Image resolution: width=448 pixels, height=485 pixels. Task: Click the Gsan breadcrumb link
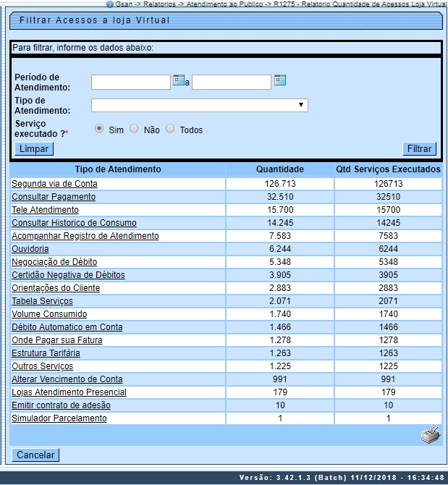(124, 4)
